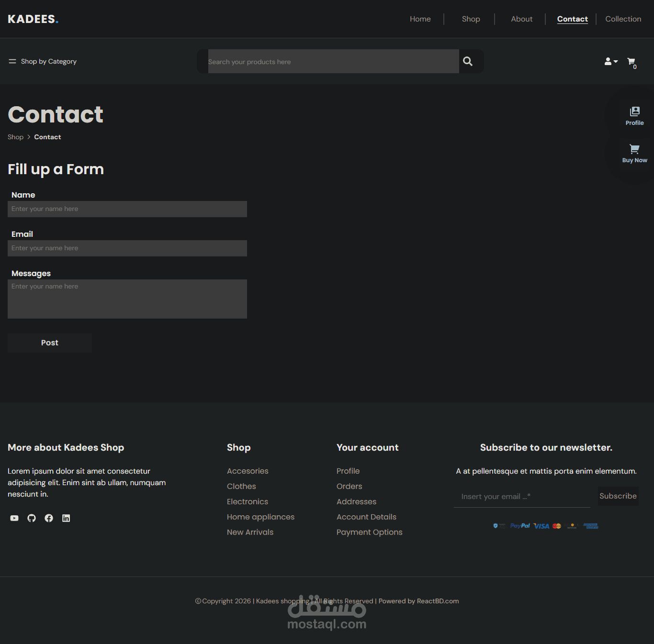The height and width of the screenshot is (644, 654).
Task: Open the Electronics footer link
Action: tap(248, 502)
